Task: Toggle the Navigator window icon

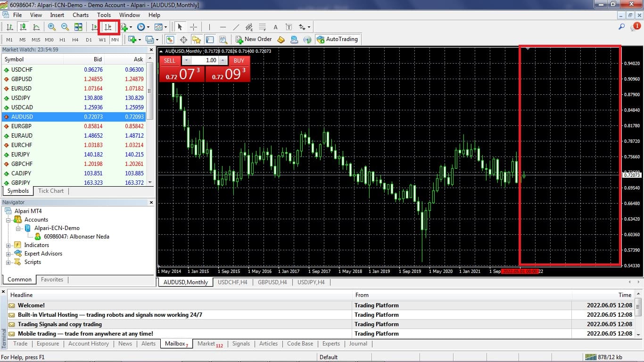Action: pyautogui.click(x=197, y=40)
